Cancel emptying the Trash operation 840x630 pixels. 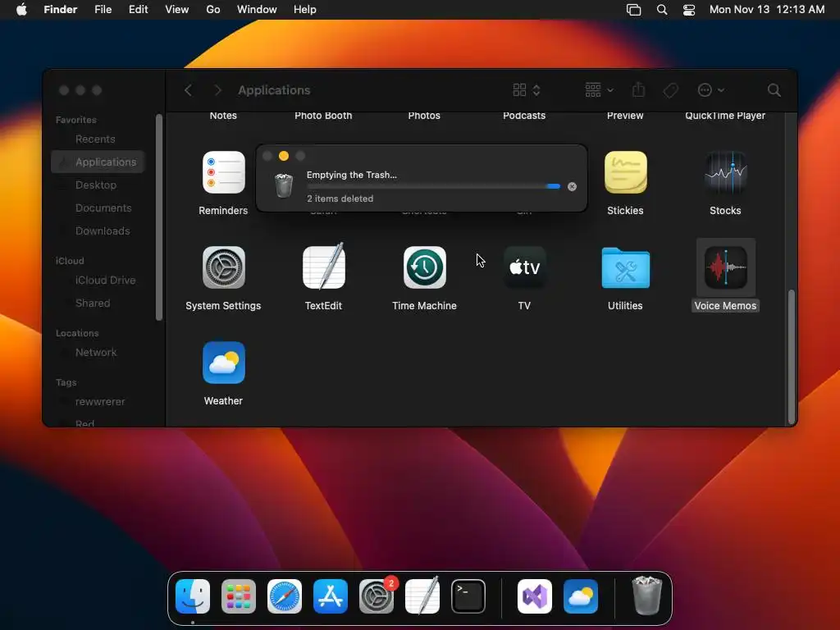click(572, 186)
